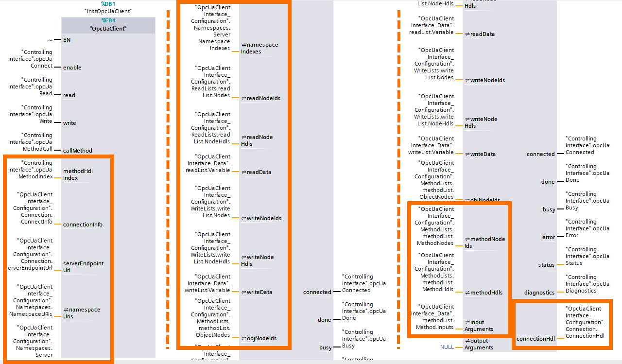Click the 'connectionInfo' input pin
Viewport: 622px width, 364px height.
coord(83,225)
